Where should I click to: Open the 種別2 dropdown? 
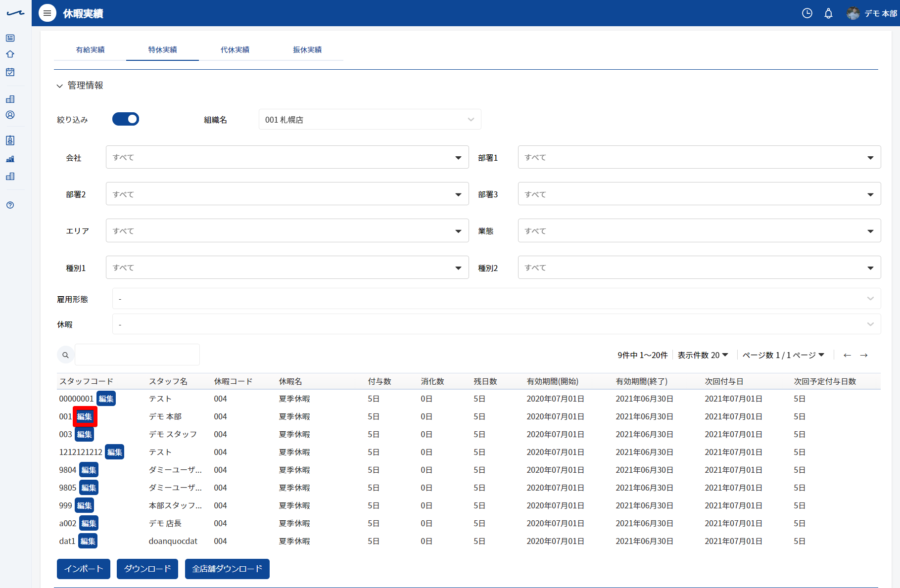pyautogui.click(x=699, y=268)
